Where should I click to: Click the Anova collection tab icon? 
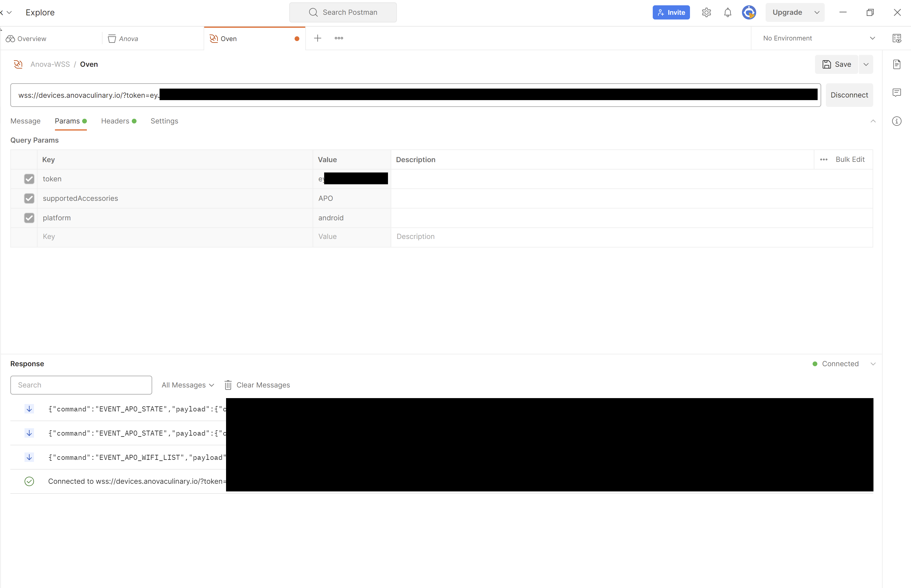[x=112, y=39]
